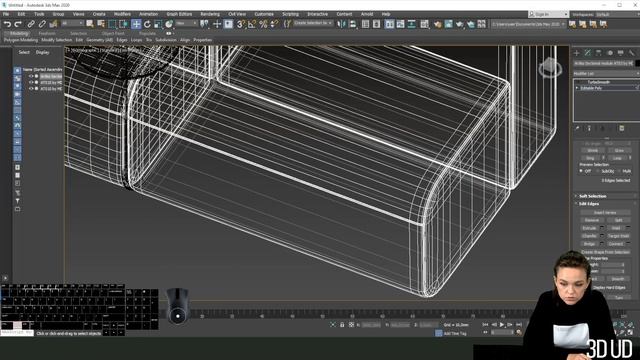This screenshot has height=360, width=640.
Task: Expand the Soft Selection rollout
Action: click(x=592, y=196)
